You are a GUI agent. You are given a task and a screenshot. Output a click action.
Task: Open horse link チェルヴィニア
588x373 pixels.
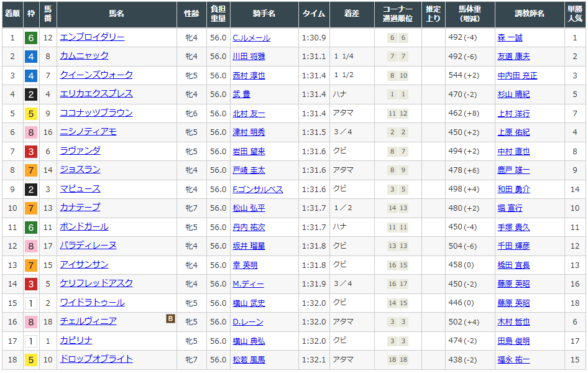click(88, 321)
